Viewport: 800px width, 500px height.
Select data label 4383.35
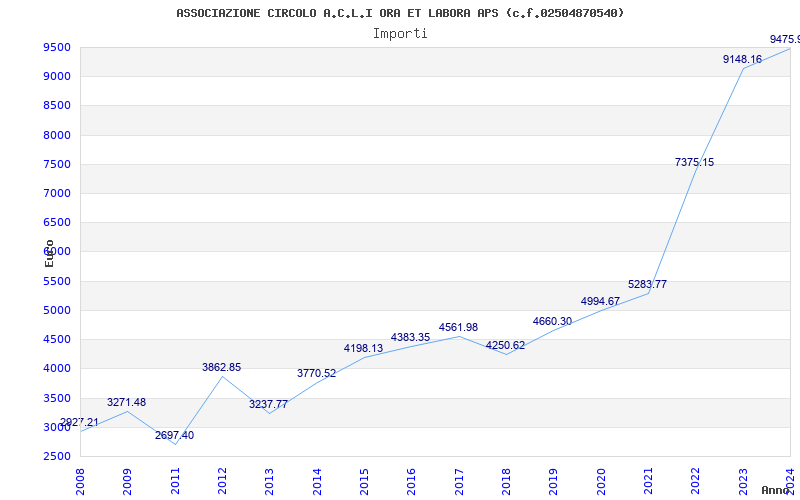tap(411, 337)
